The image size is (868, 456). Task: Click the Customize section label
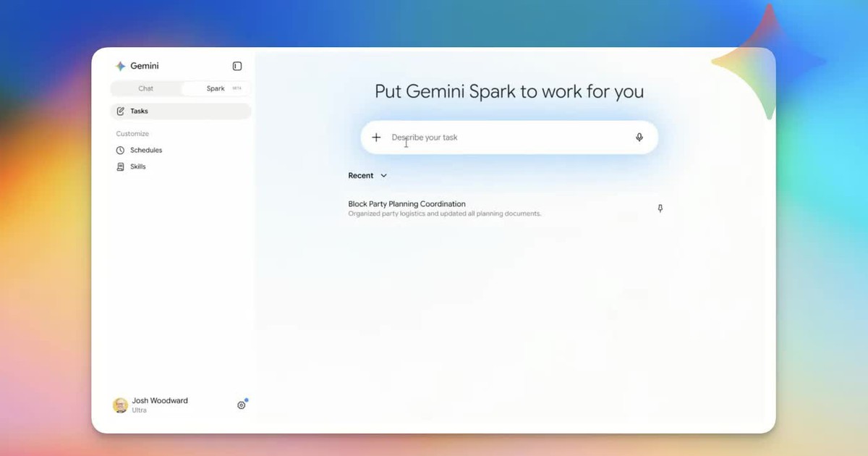[x=132, y=134]
